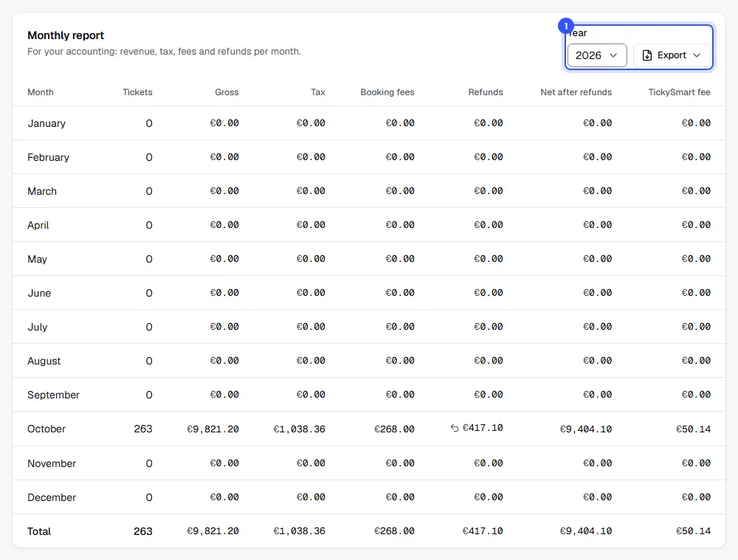Open the 2026 year dropdown
The width and height of the screenshot is (738, 560).
point(597,55)
